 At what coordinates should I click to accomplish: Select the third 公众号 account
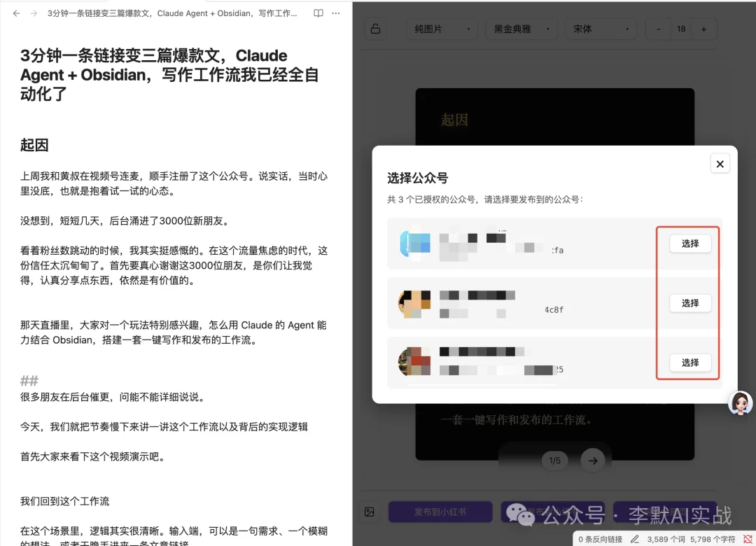click(x=689, y=363)
